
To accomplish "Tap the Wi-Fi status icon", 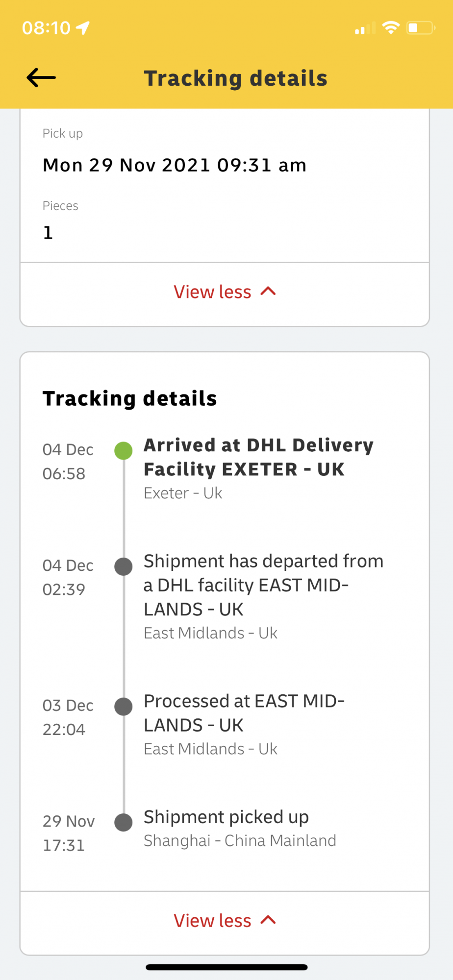I will coord(391,27).
